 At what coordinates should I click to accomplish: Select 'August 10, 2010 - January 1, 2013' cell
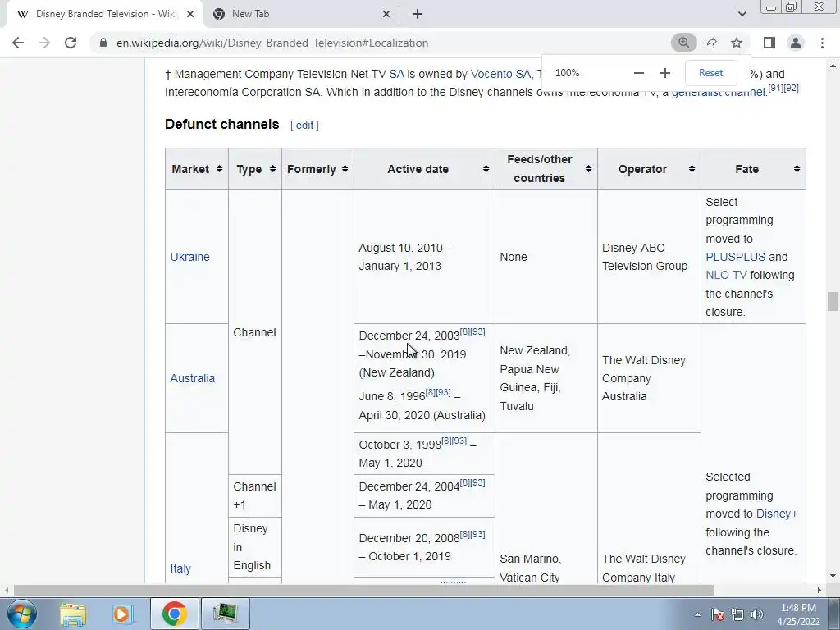[x=424, y=257]
